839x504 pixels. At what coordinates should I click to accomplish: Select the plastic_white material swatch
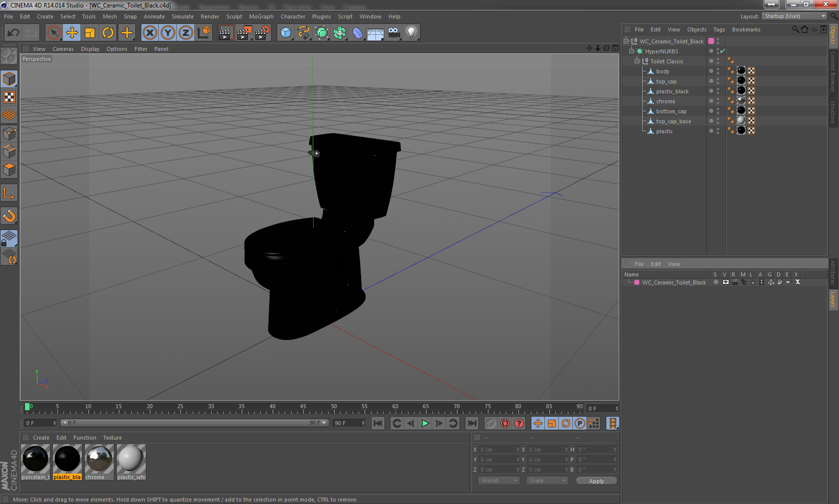click(x=131, y=463)
